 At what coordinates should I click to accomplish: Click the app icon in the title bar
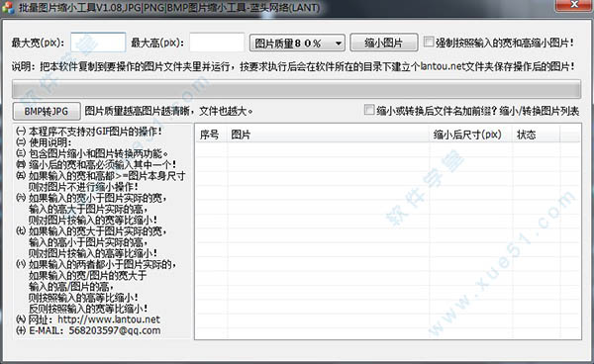pos(7,7)
